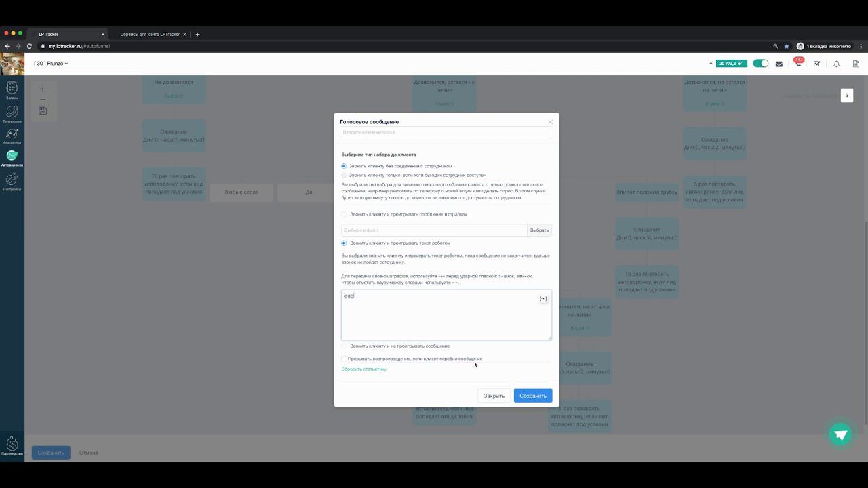Reload the page in browser
The height and width of the screenshot is (488, 868).
(x=29, y=46)
